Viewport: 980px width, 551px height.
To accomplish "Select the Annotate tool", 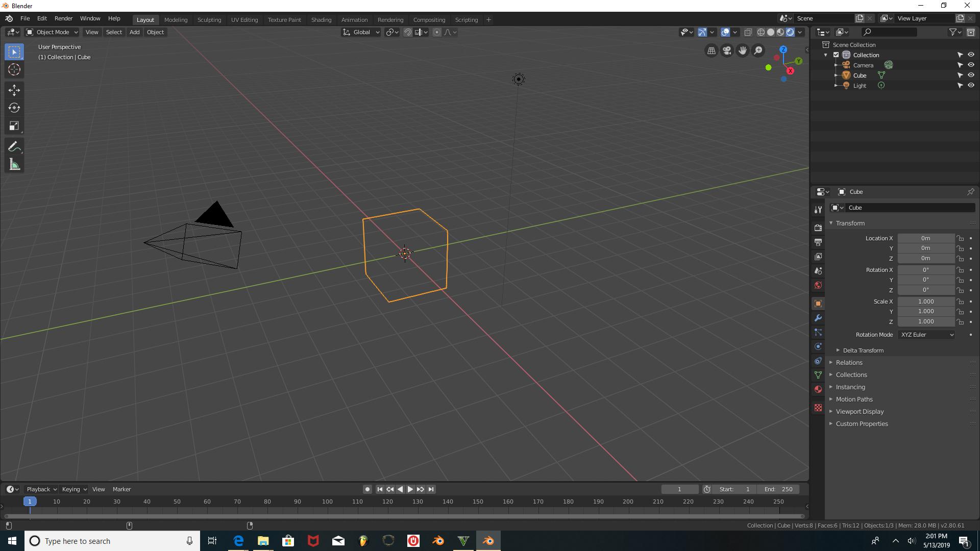I will pyautogui.click(x=14, y=146).
